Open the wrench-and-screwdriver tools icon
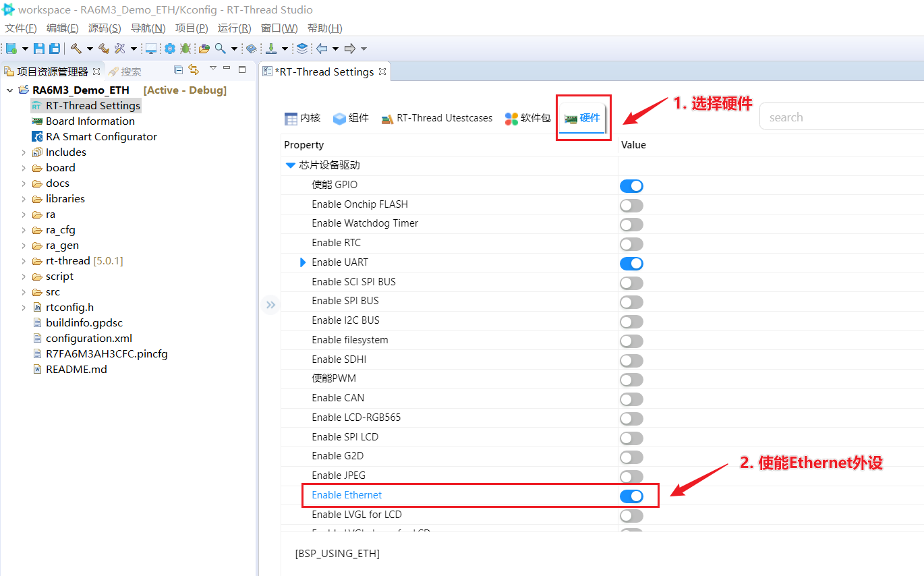This screenshot has width=924, height=576. (x=120, y=49)
